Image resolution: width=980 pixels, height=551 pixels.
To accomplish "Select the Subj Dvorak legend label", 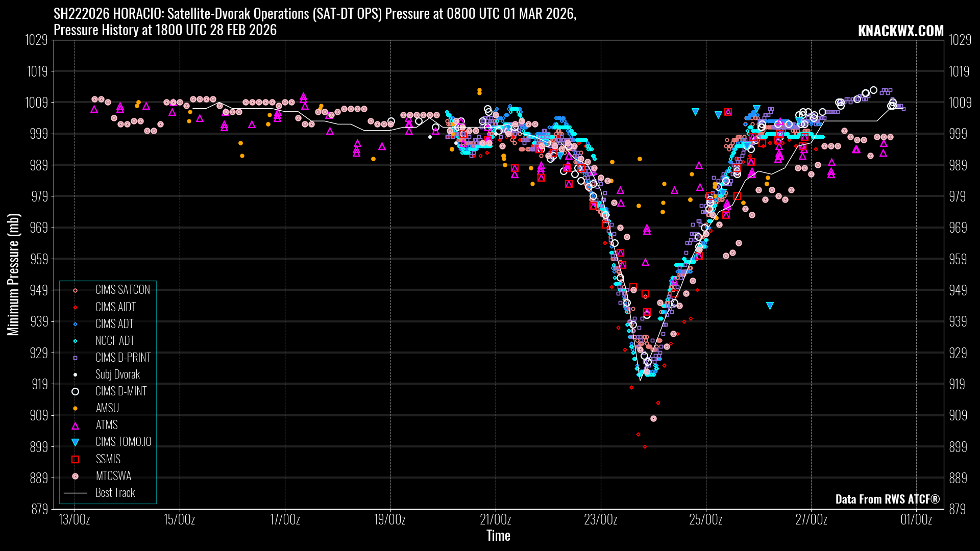I will coord(117,374).
